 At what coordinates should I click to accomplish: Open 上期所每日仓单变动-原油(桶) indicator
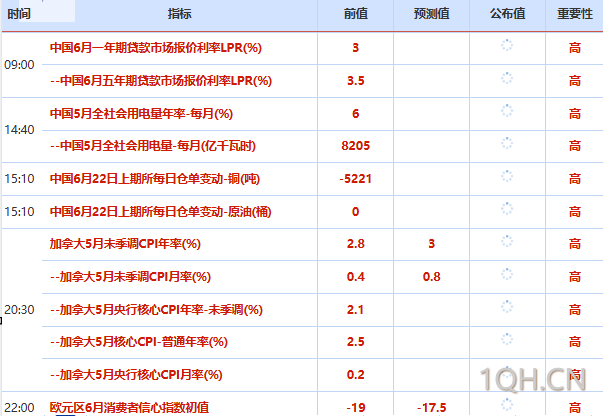pyautogui.click(x=160, y=212)
